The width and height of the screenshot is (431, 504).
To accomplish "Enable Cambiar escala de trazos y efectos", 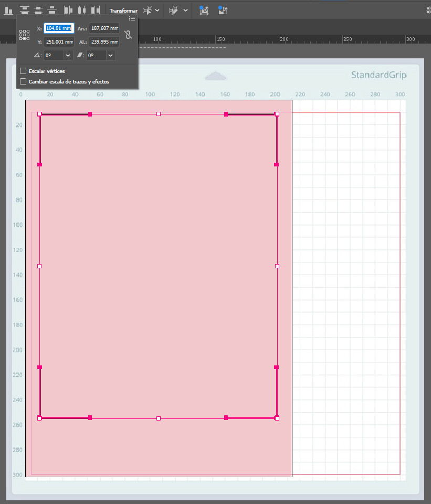I will click(23, 81).
